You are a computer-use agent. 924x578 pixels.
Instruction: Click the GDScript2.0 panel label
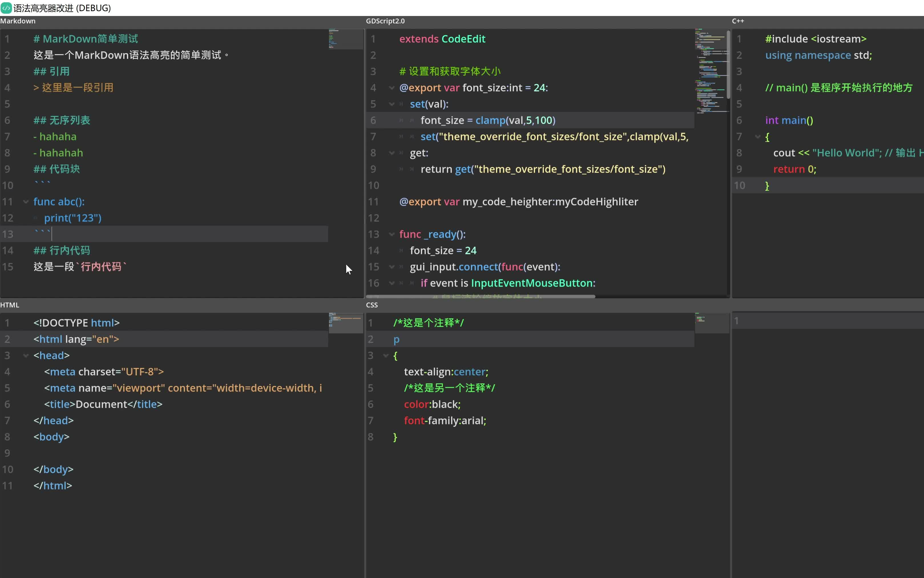(385, 21)
